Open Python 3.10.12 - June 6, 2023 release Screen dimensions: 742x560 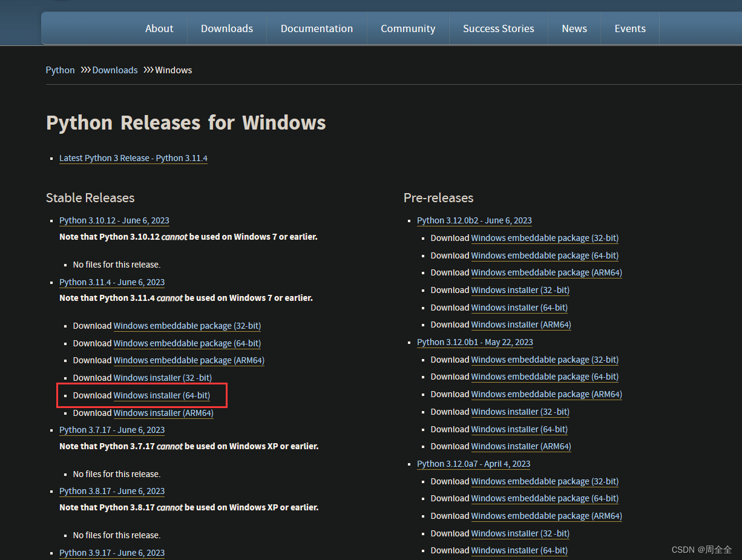(114, 220)
